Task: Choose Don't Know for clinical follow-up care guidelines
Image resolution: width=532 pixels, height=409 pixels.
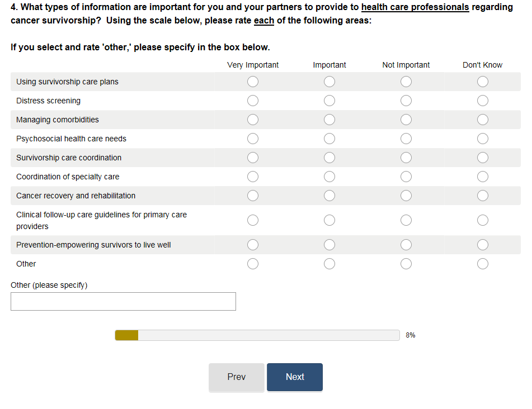Action: point(483,221)
